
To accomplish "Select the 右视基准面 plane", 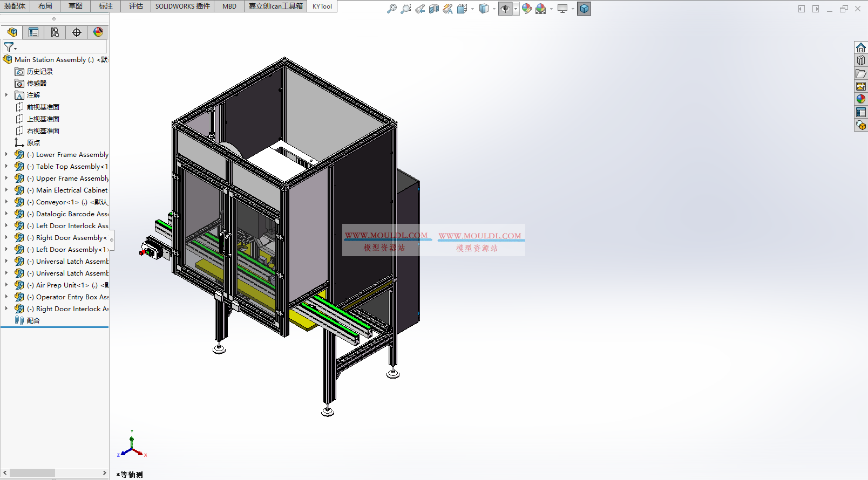I will pos(43,131).
